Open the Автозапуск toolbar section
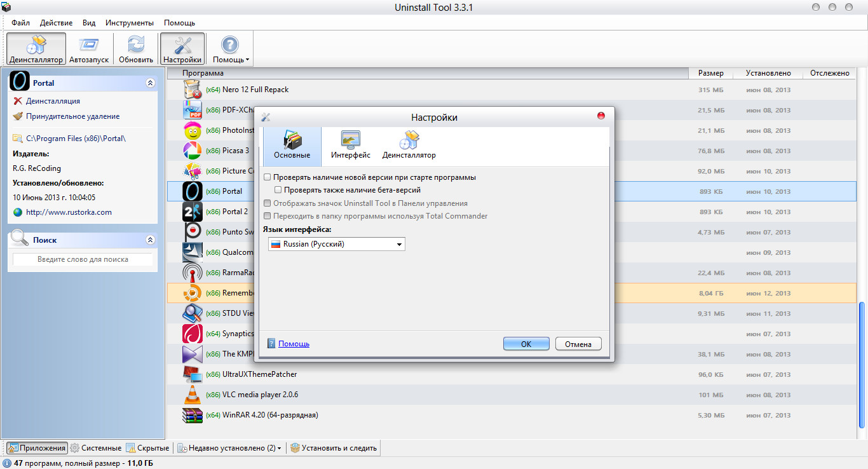This screenshot has width=868, height=469. pyautogui.click(x=89, y=49)
